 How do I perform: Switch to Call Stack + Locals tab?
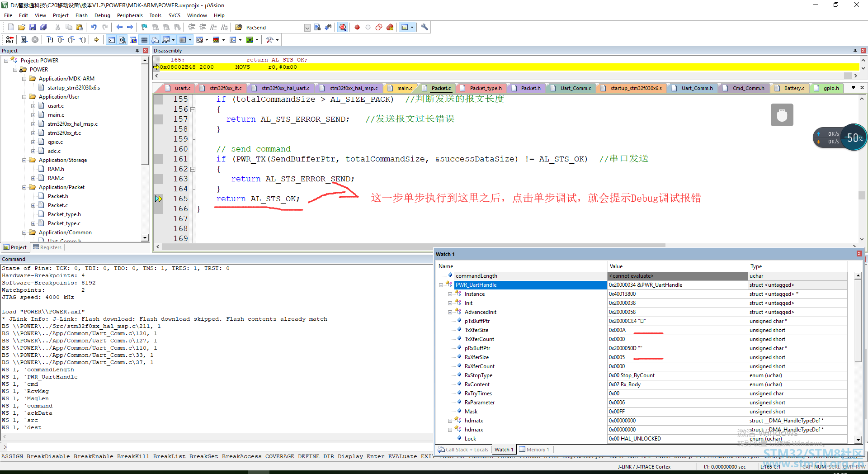click(x=463, y=450)
